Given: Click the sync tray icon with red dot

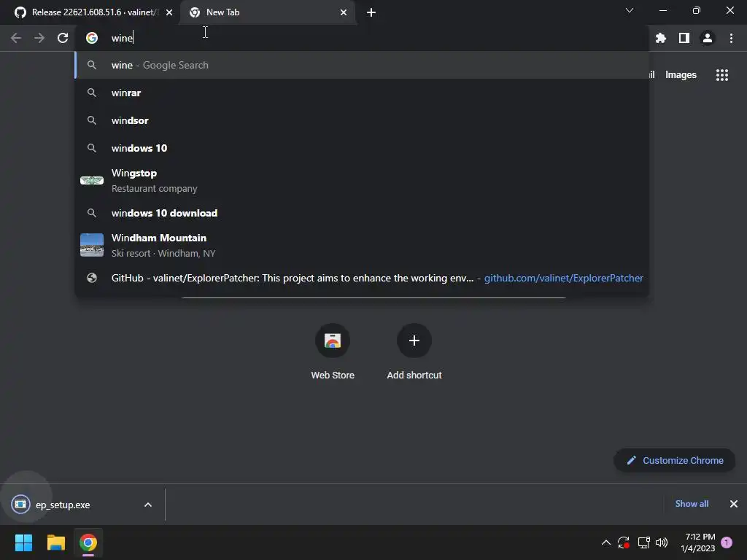Looking at the screenshot, I should pyautogui.click(x=624, y=542).
